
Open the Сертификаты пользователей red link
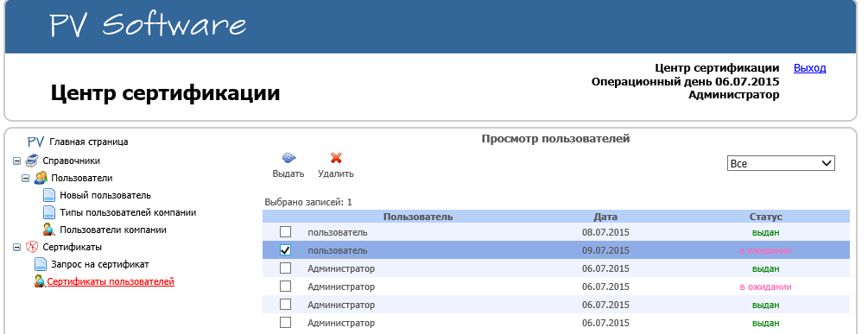(111, 281)
